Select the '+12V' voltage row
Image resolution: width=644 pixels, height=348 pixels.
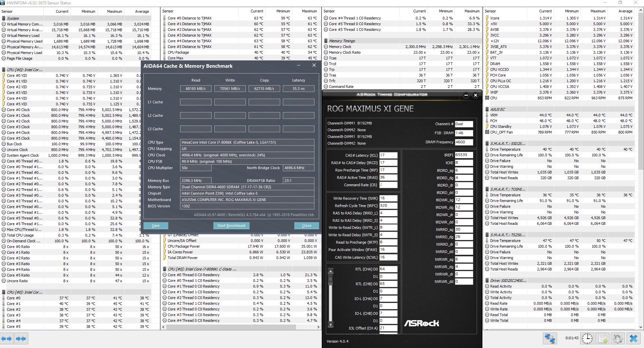(559, 41)
